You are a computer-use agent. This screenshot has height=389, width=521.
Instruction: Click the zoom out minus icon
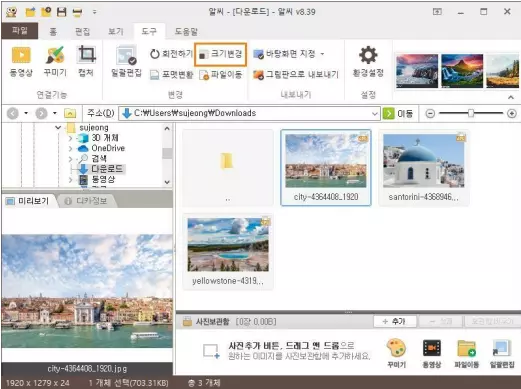point(430,114)
